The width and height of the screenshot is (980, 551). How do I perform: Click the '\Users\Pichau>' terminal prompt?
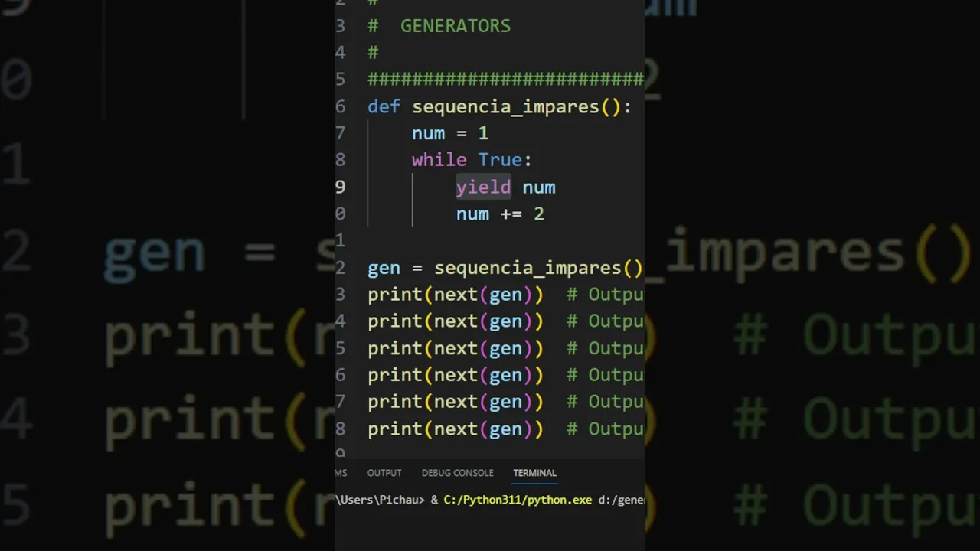point(380,500)
